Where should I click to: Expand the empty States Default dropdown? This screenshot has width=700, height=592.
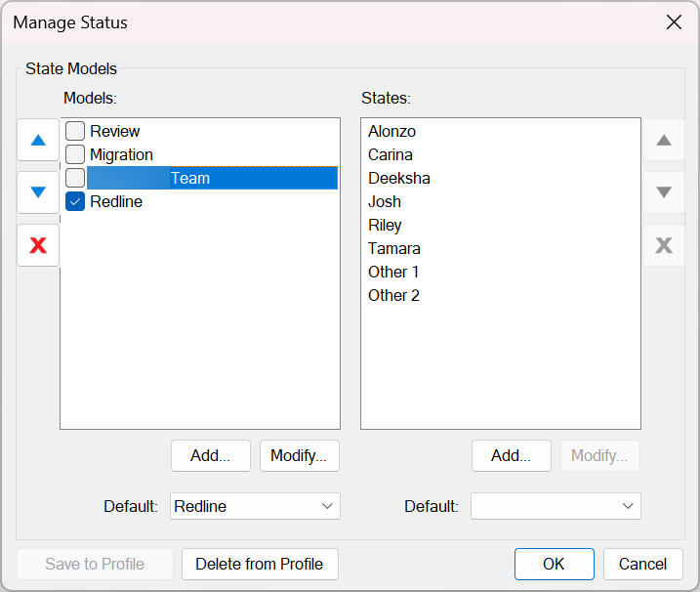pos(556,506)
